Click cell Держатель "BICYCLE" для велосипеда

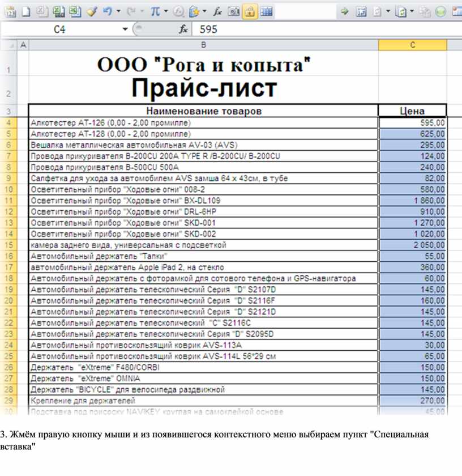[x=204, y=390]
